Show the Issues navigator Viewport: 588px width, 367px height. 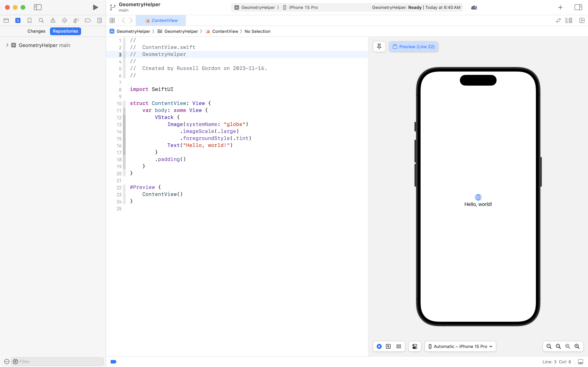click(x=53, y=20)
